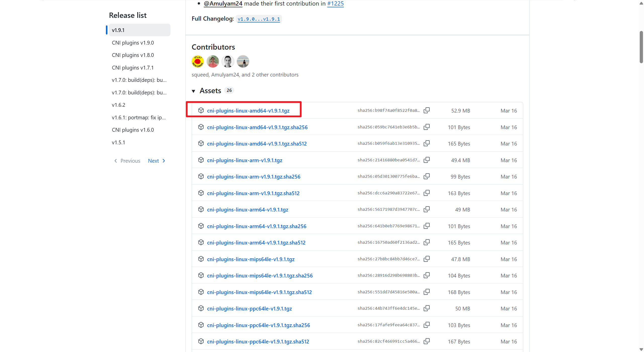The image size is (644, 352).
Task: Open v1.5.1 in release list
Action: click(x=118, y=142)
